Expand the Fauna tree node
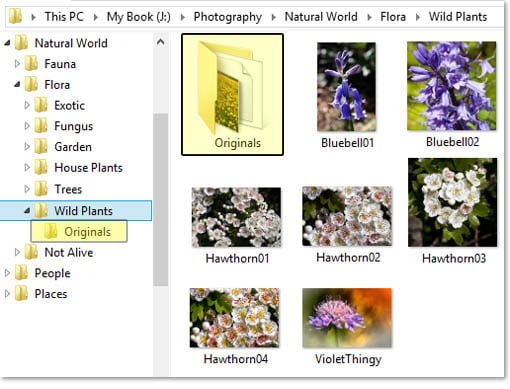The height and width of the screenshot is (389, 510). coord(17,64)
